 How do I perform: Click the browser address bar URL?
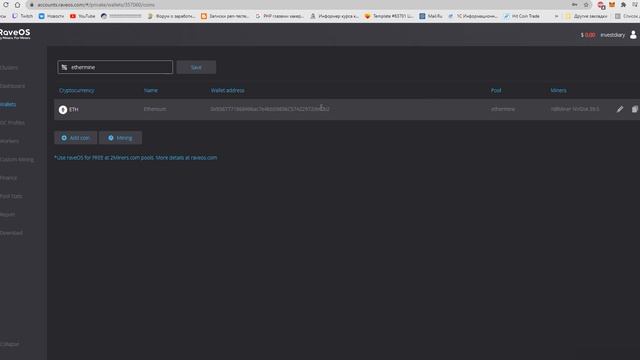(x=96, y=5)
